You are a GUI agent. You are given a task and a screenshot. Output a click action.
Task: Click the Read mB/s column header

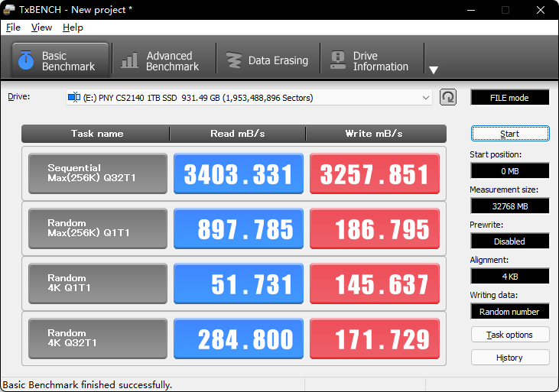(237, 134)
